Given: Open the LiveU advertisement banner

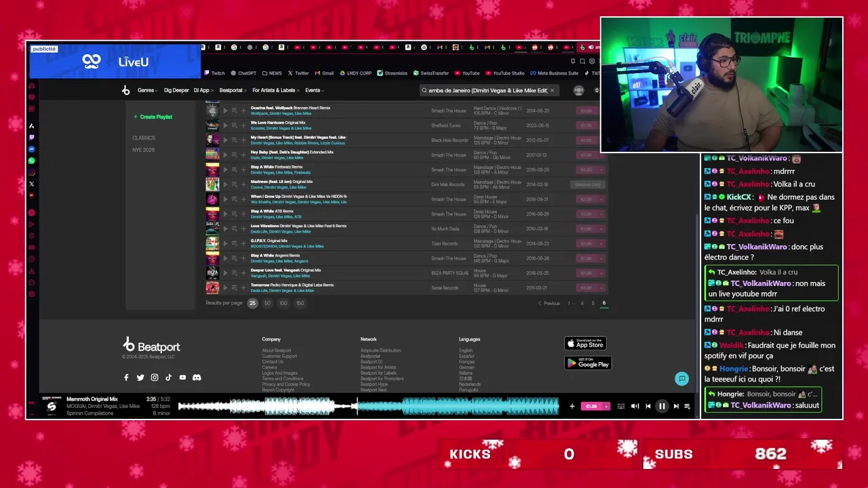Looking at the screenshot, I should (x=115, y=62).
